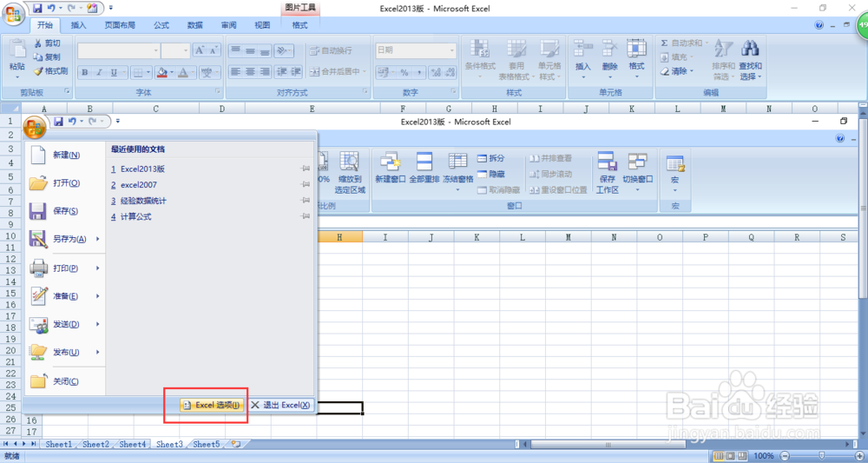
Task: Open Cell Styles (单元格样式) dropdown
Action: [x=549, y=60]
